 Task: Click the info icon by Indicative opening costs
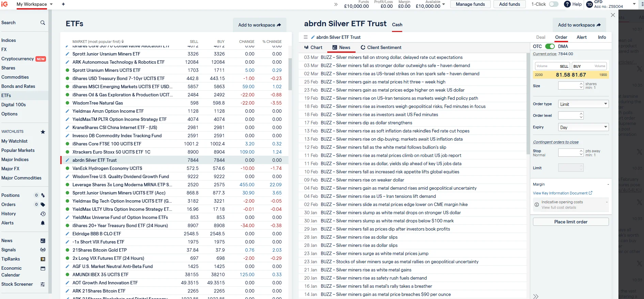point(537,205)
